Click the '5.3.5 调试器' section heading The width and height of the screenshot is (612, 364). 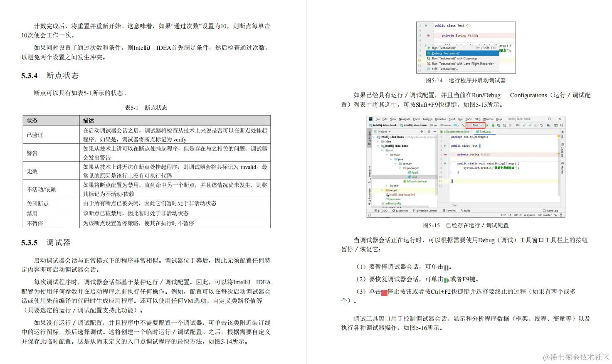pos(46,242)
